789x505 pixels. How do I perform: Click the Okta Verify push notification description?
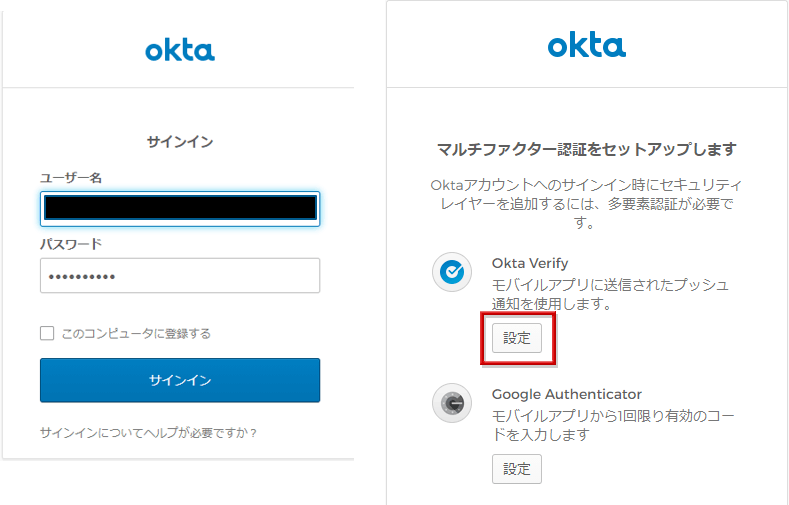pyautogui.click(x=610, y=294)
